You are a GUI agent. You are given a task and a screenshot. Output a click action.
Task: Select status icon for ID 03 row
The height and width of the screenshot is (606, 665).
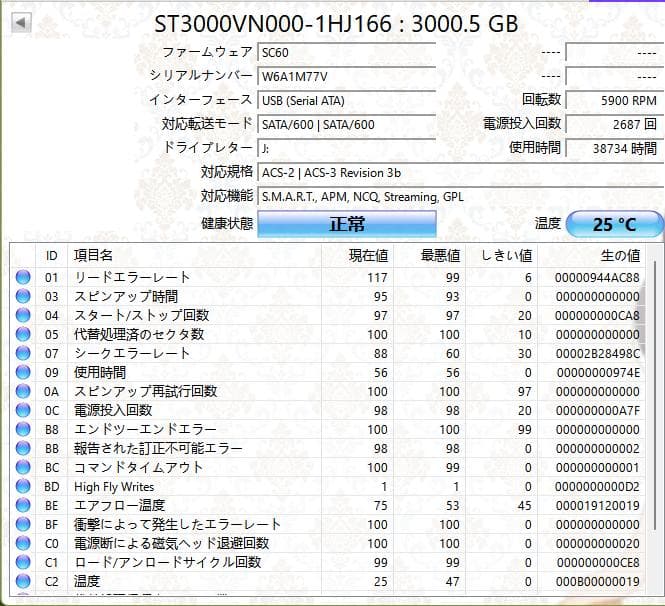(x=23, y=296)
